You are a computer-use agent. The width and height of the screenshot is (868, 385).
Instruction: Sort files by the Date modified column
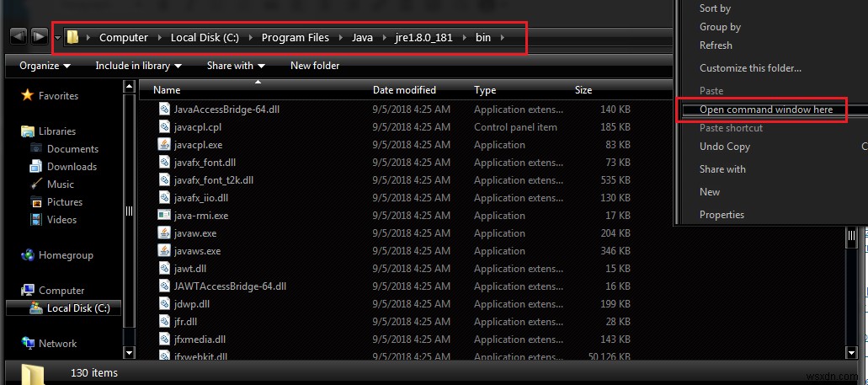[x=404, y=90]
